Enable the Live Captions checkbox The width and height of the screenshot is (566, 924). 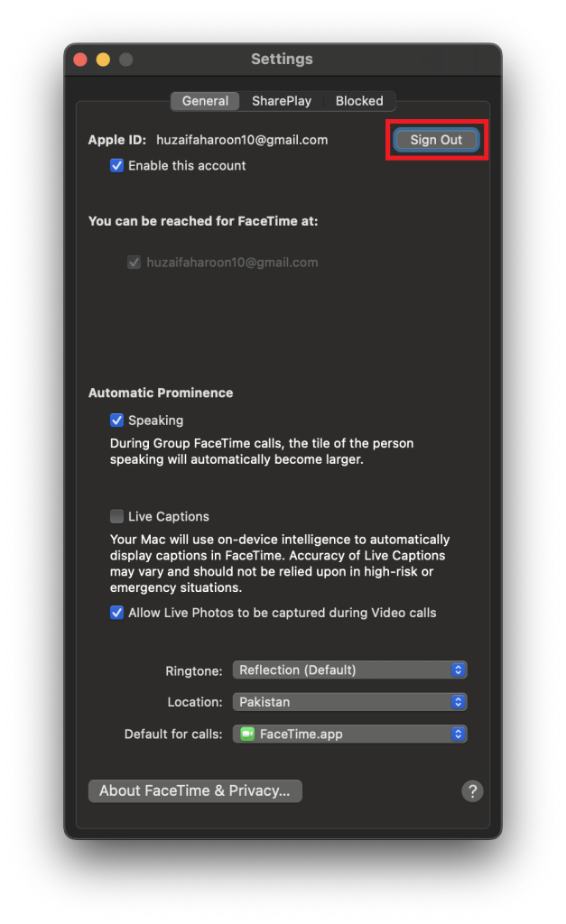tap(116, 517)
